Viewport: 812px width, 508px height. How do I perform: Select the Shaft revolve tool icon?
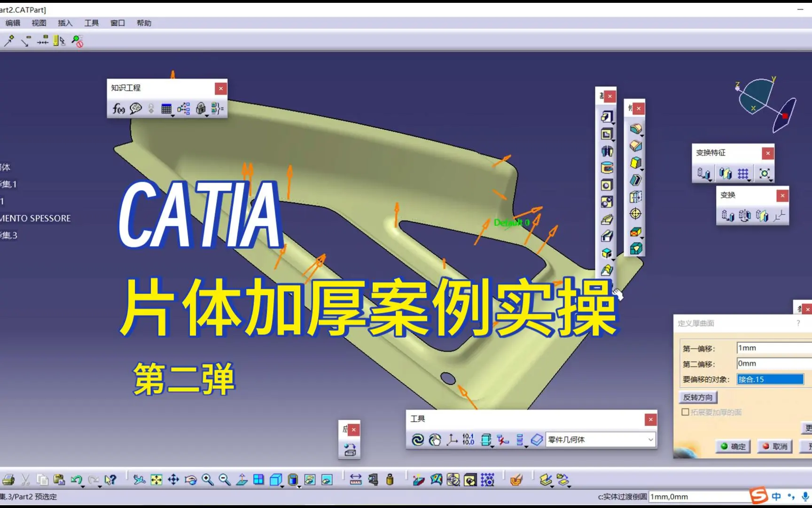pyautogui.click(x=607, y=151)
